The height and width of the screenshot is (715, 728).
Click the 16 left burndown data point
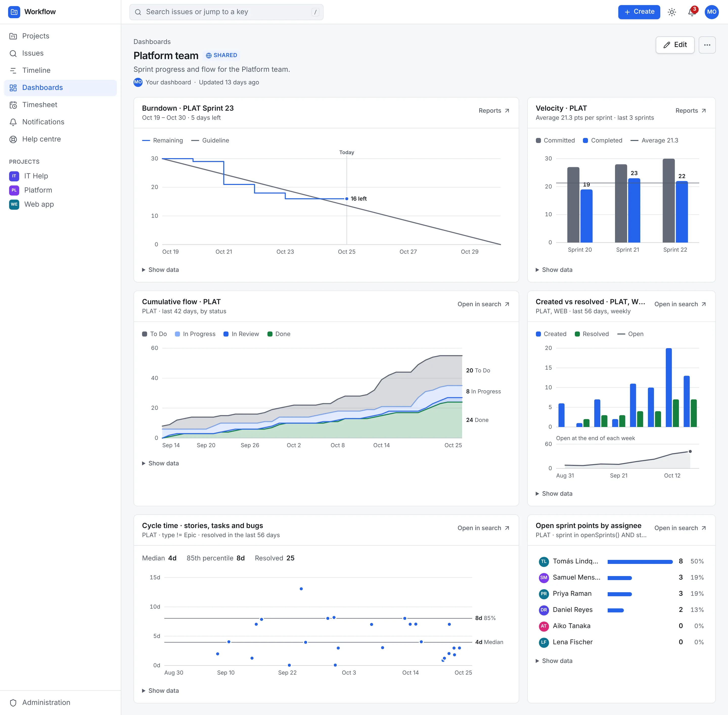(346, 199)
